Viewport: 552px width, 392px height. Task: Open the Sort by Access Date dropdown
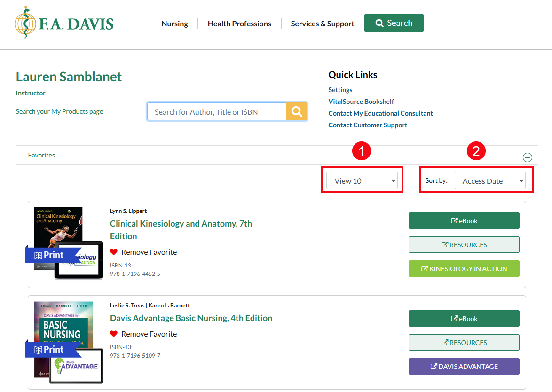(490, 180)
